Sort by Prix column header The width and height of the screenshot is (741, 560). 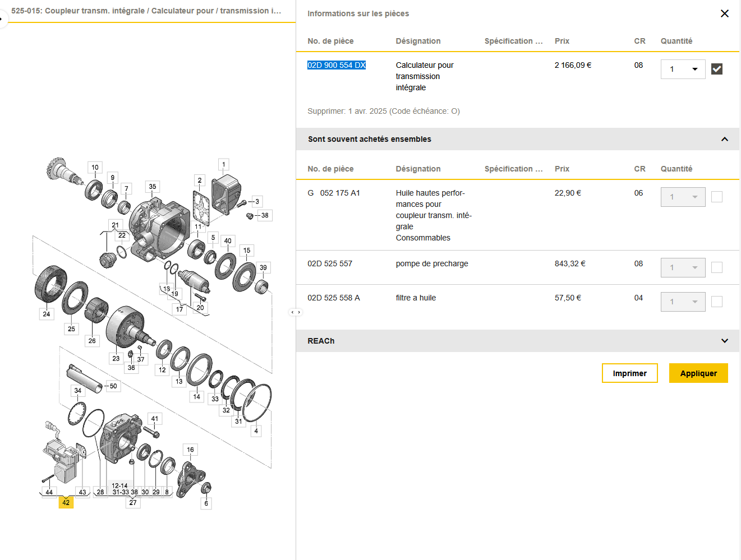[x=561, y=41]
